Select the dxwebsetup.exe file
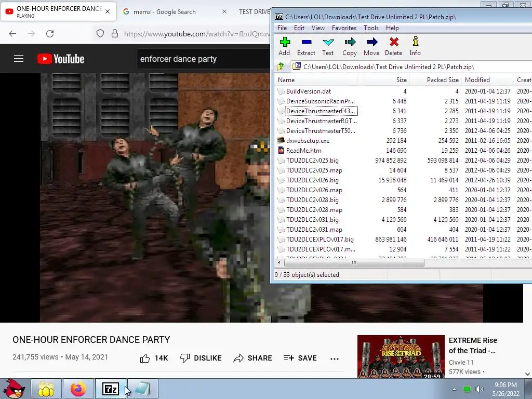Viewport: 532px width, 399px height. (x=308, y=140)
